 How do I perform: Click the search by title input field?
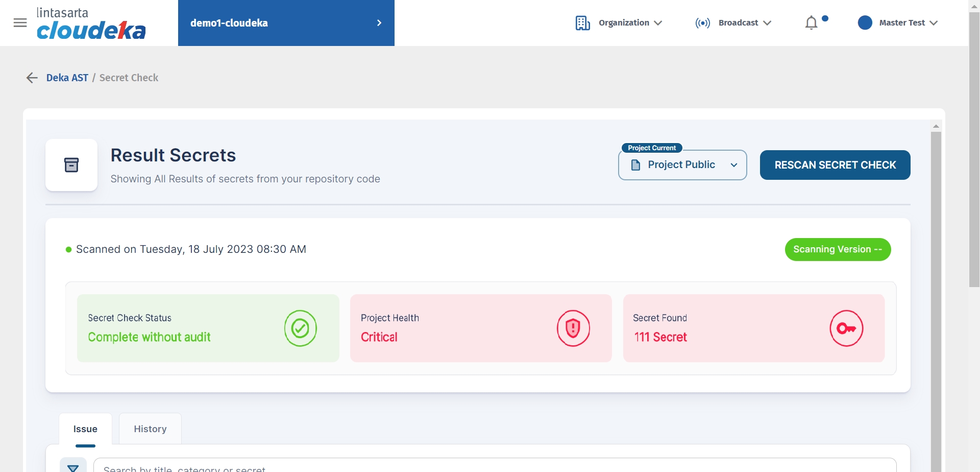(494, 467)
